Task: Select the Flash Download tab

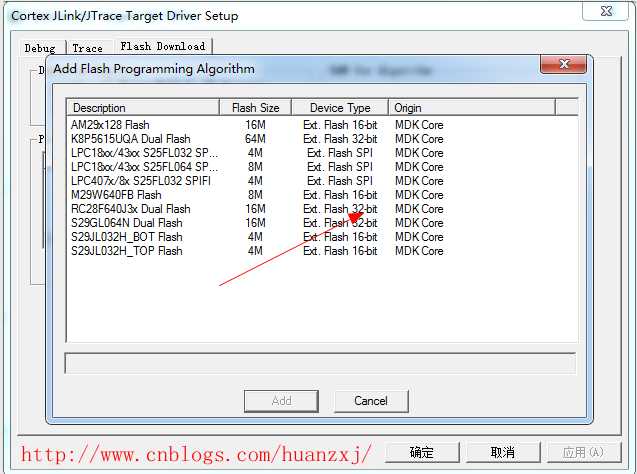Action: (x=163, y=46)
